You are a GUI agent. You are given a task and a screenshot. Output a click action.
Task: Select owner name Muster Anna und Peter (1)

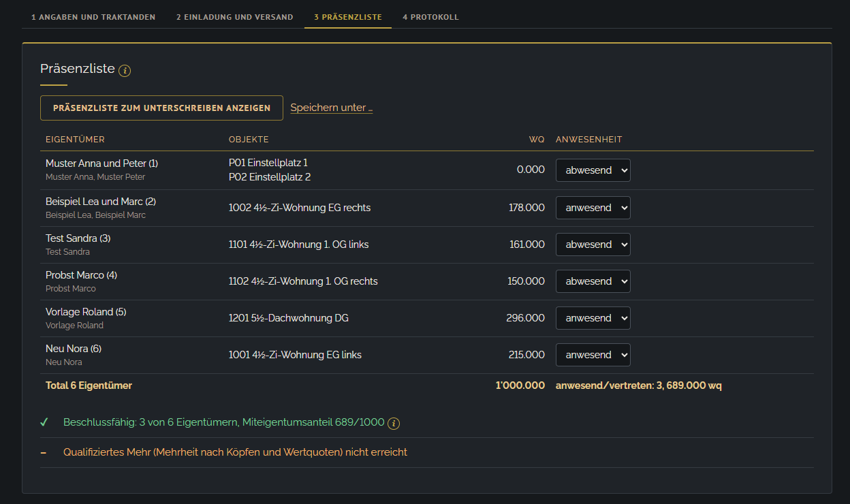pos(102,163)
